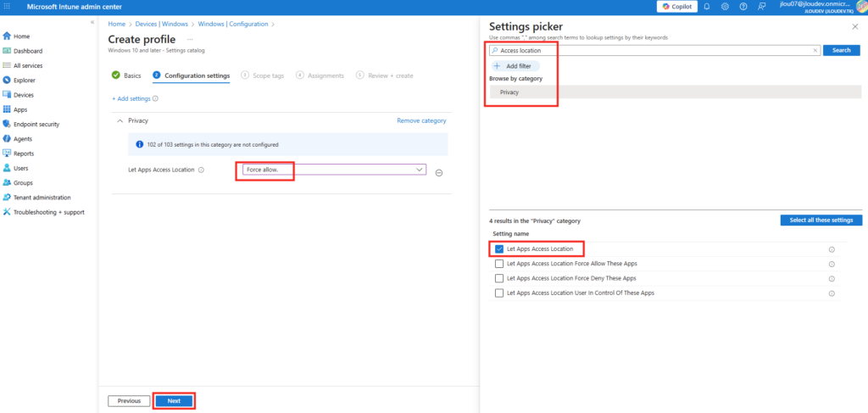
Task: Click the Next button
Action: 174,400
